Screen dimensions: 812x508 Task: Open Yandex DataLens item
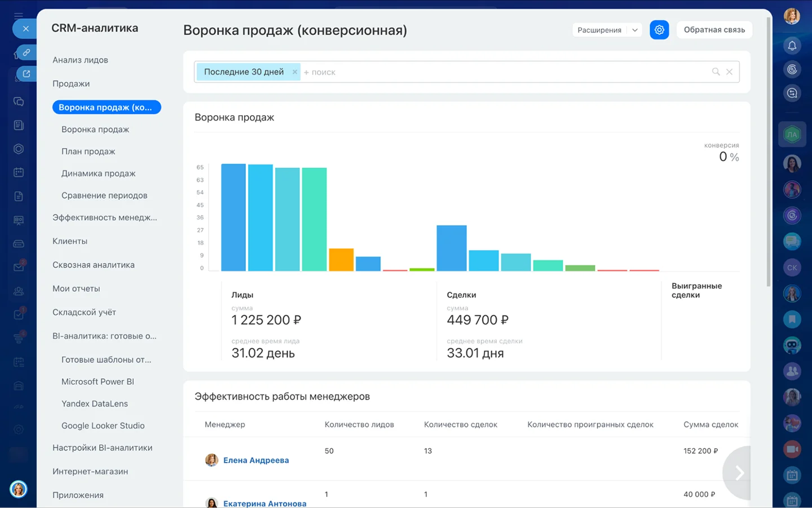[x=95, y=404]
